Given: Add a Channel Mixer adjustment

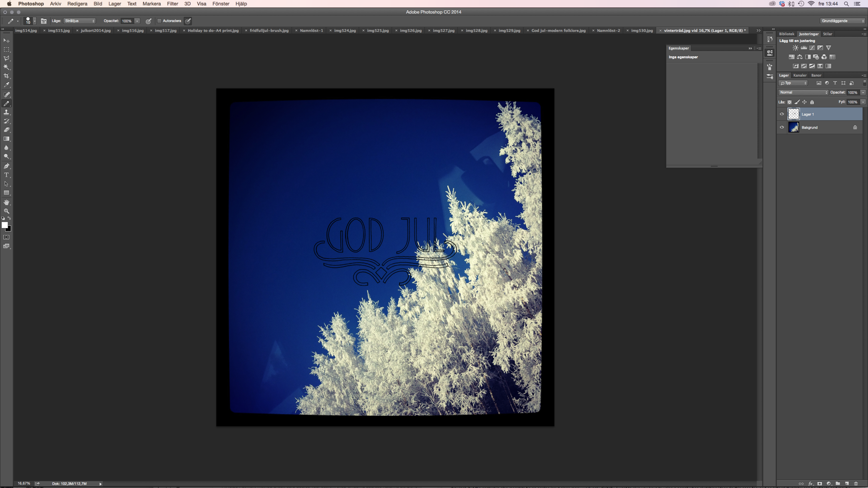Looking at the screenshot, I should point(824,57).
